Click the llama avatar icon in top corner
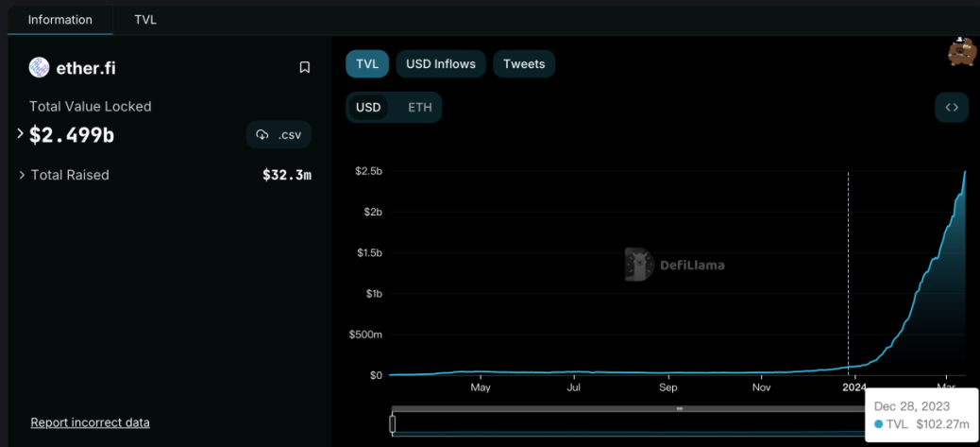The width and height of the screenshot is (980, 447). click(961, 51)
